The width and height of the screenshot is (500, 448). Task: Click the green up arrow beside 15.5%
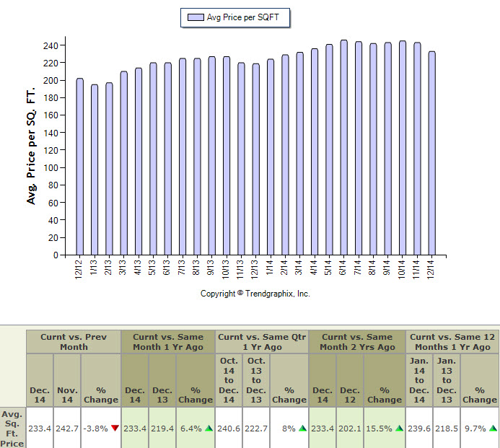399,429
